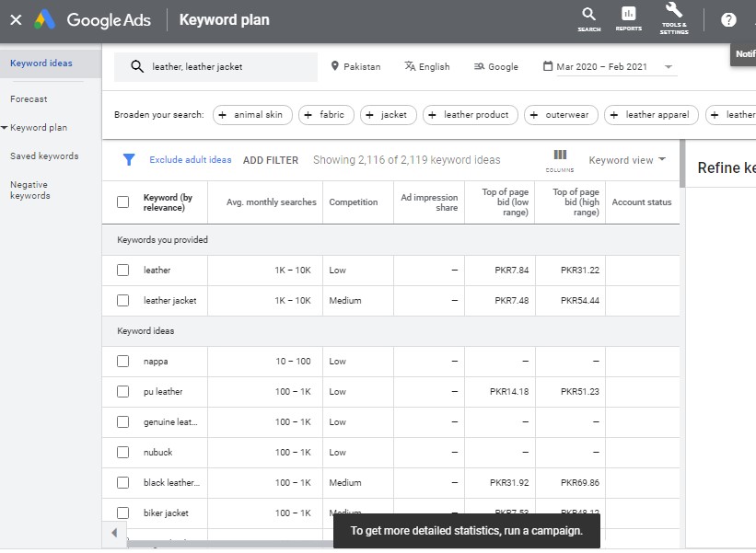The height and width of the screenshot is (553, 756).
Task: Open Saved keywords in the sidebar
Action: pyautogui.click(x=44, y=156)
